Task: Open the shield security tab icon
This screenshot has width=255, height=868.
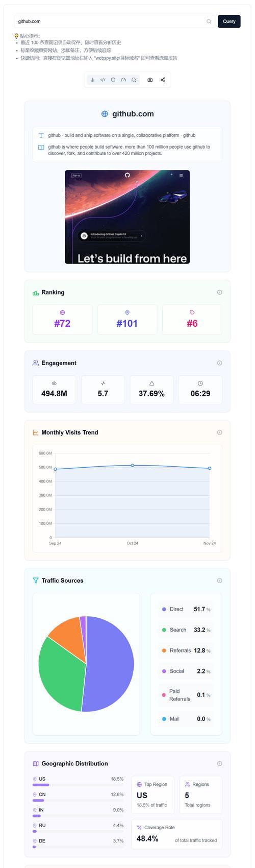Action: [x=113, y=80]
